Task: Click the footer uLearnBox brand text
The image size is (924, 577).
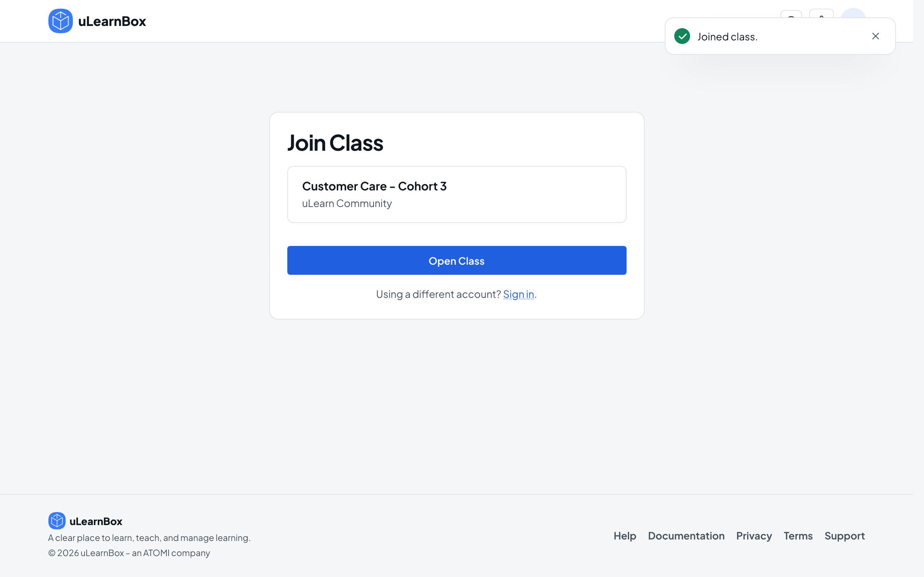Action: point(96,521)
